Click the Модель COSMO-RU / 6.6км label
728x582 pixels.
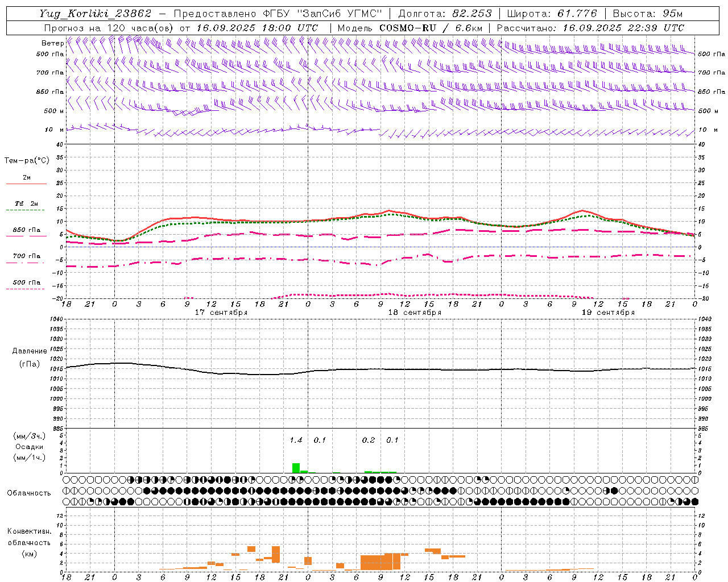pos(410,28)
